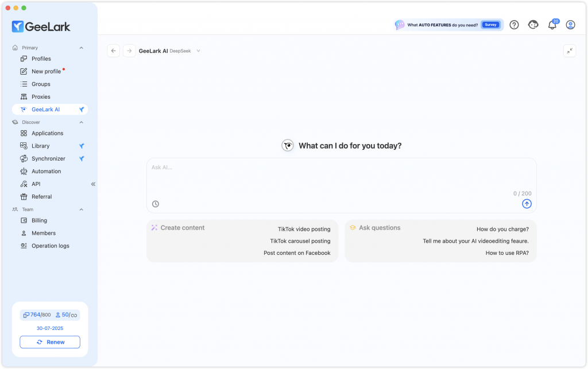Click the Profiles sidebar icon
This screenshot has height=369, width=588.
coord(24,59)
